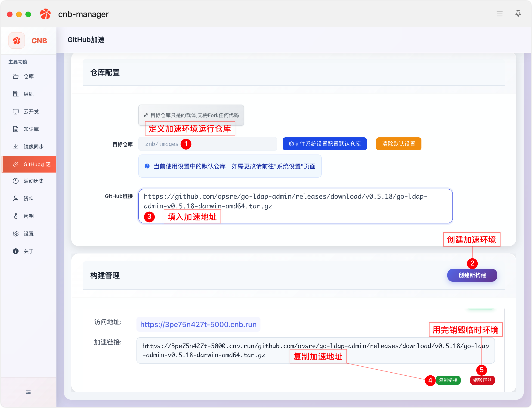Open 设置 settings page

click(x=29, y=234)
